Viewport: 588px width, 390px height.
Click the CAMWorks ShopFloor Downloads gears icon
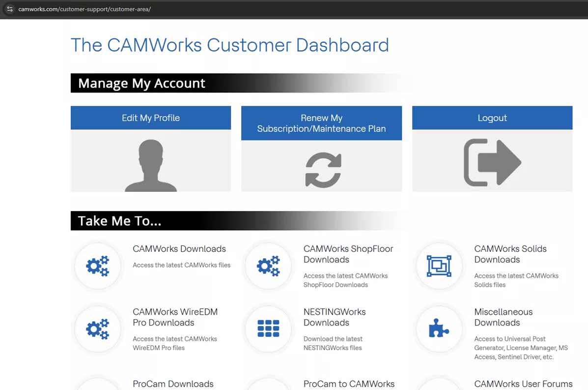[268, 266]
